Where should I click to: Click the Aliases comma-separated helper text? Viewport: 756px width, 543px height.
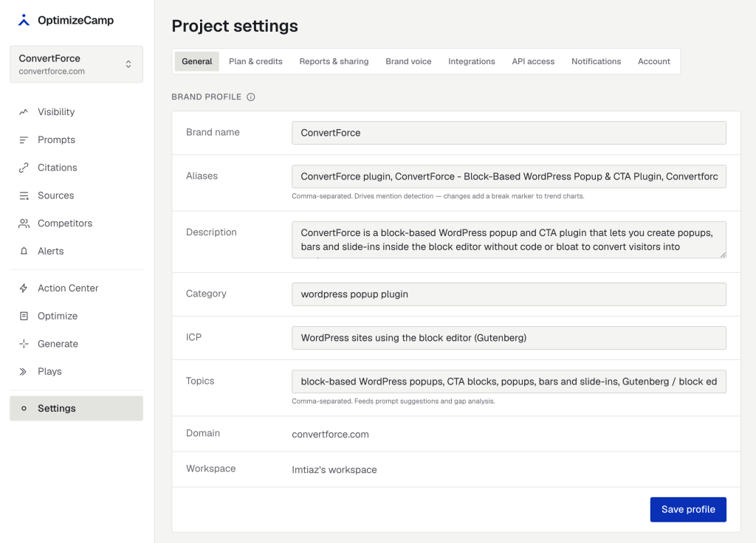click(x=438, y=196)
